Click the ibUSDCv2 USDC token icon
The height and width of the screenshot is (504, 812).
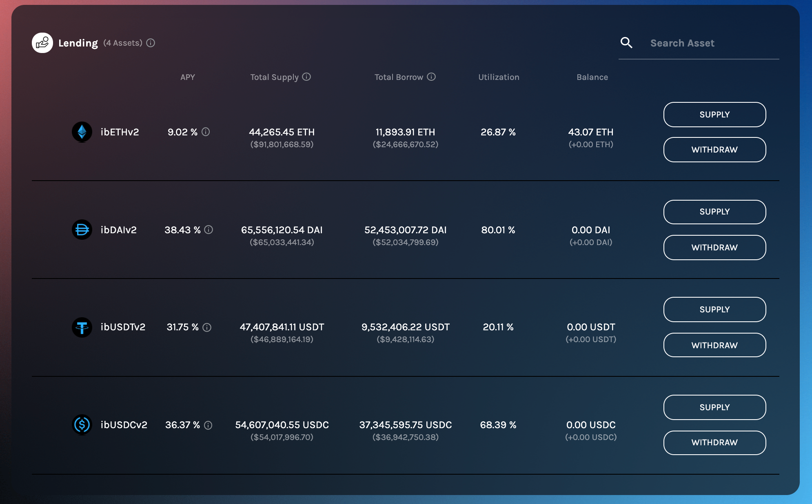(82, 425)
